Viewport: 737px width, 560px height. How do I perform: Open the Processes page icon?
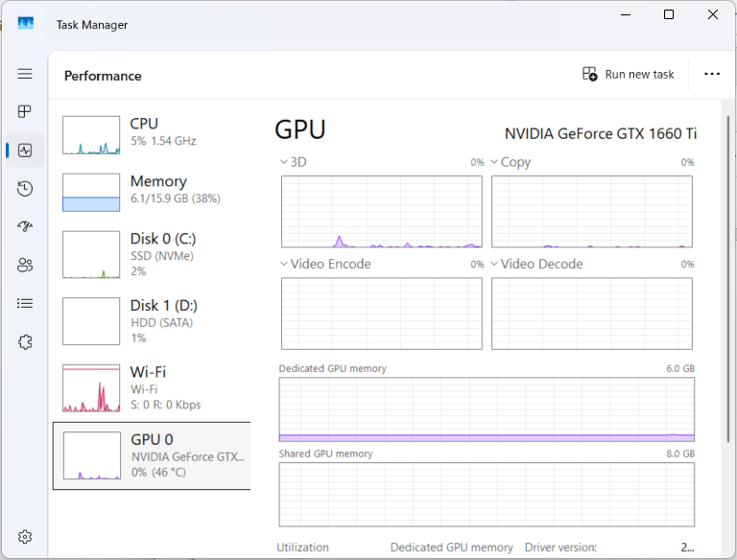(25, 112)
